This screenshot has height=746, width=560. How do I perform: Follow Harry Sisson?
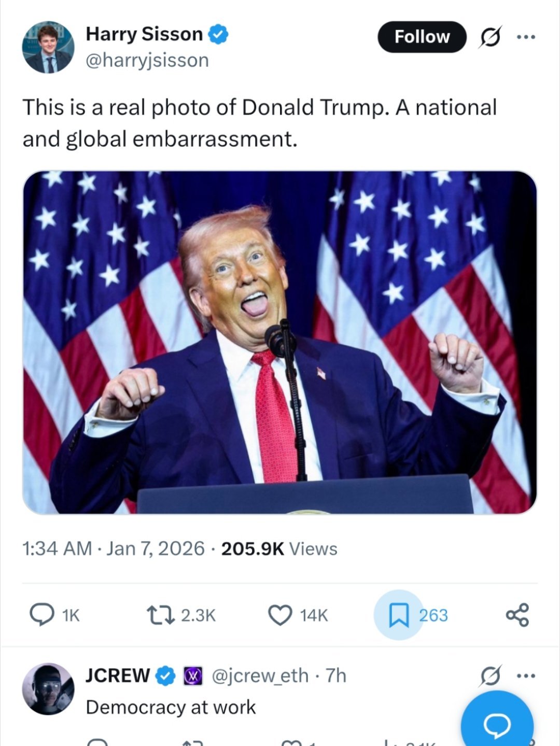422,37
